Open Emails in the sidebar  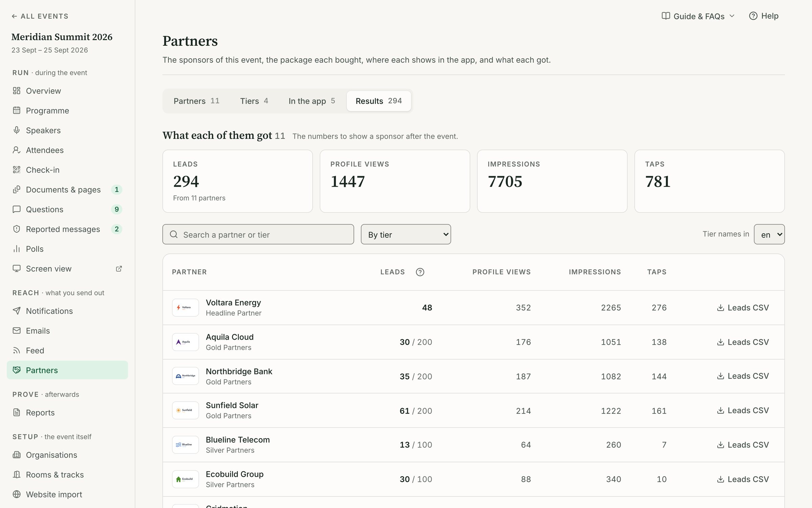tap(67, 331)
